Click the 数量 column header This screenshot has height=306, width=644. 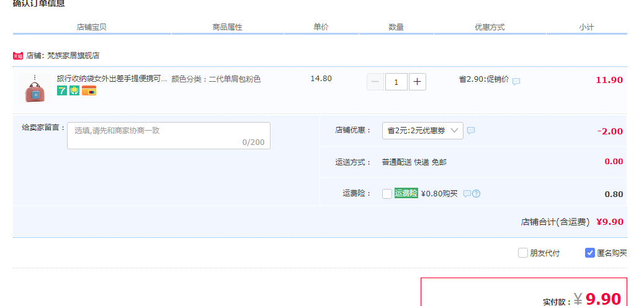click(396, 27)
